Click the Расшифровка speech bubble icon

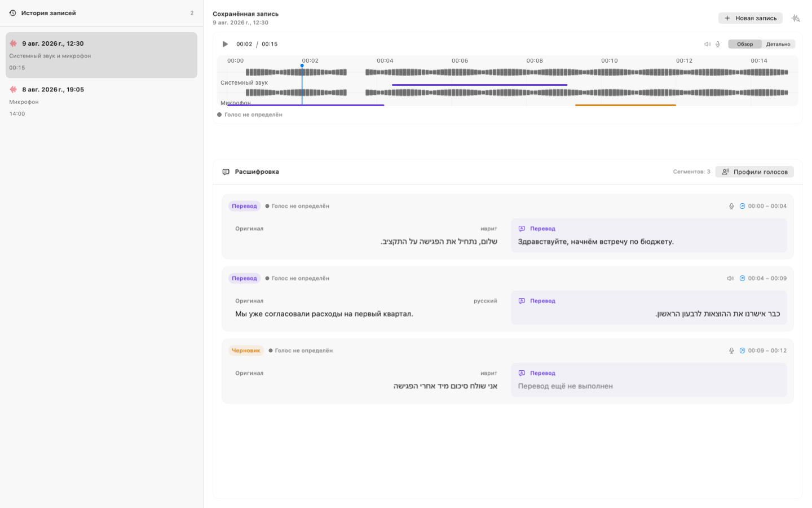pyautogui.click(x=226, y=172)
